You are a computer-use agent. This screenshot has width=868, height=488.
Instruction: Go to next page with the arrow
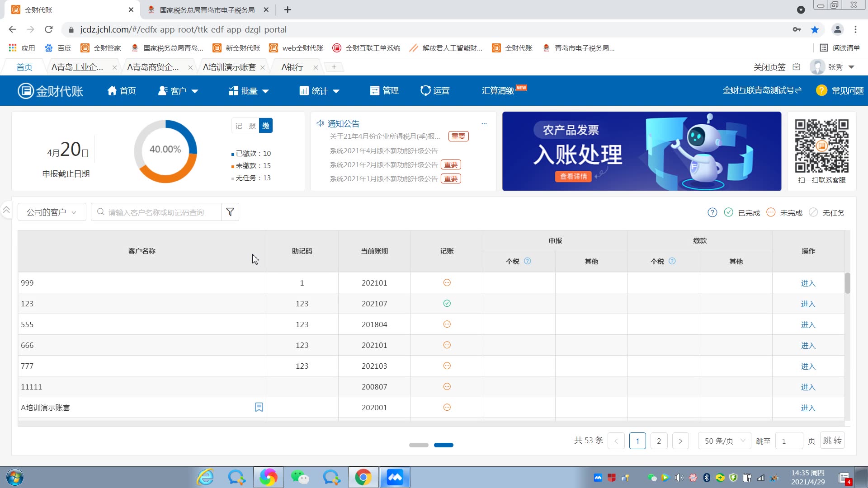click(x=680, y=441)
